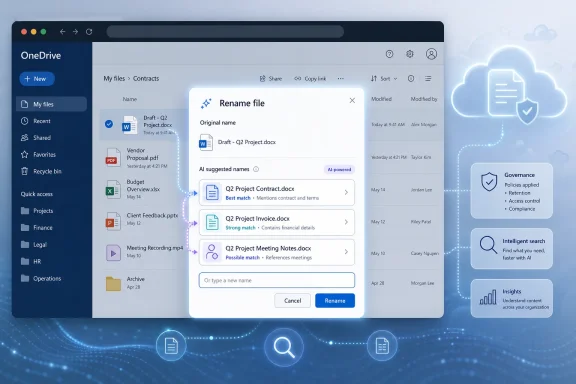Open Shared in sidebar
The image size is (576, 384).
pos(36,138)
